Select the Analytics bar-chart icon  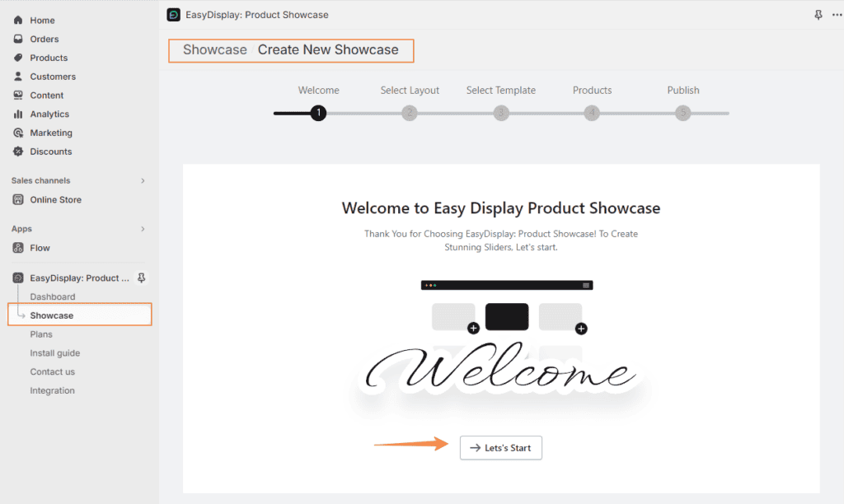(x=17, y=114)
